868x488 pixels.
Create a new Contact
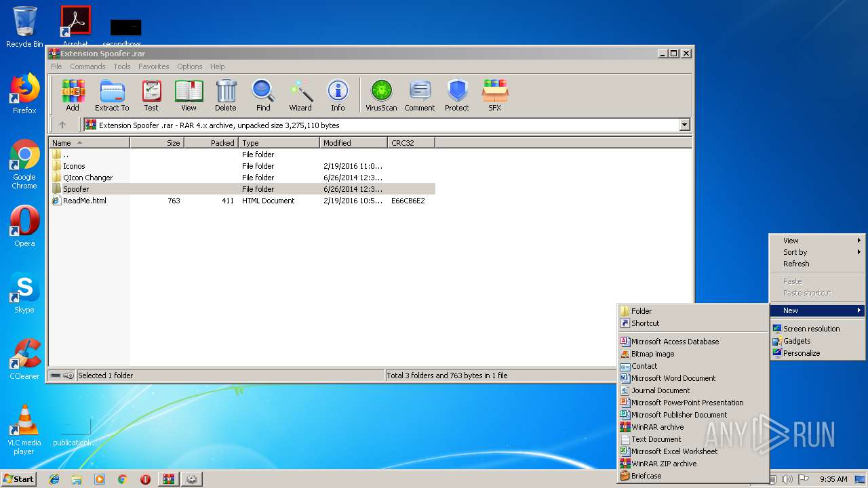pos(692,366)
